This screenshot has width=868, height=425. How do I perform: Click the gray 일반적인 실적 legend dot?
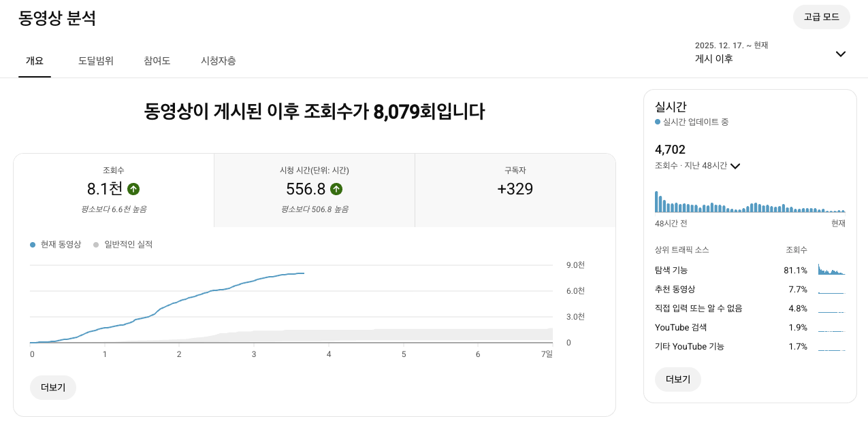[96, 245]
